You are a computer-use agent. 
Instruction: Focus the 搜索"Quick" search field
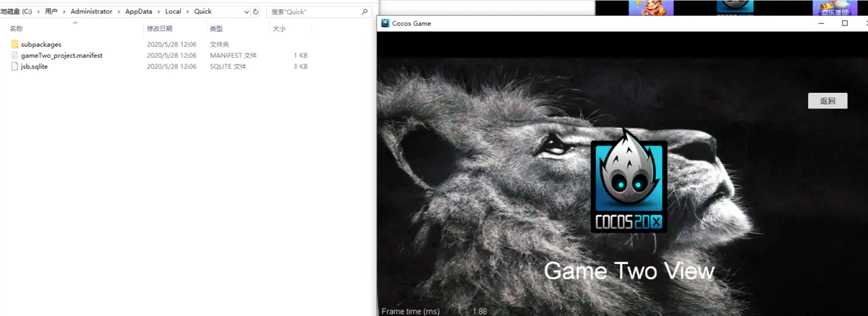tap(320, 12)
